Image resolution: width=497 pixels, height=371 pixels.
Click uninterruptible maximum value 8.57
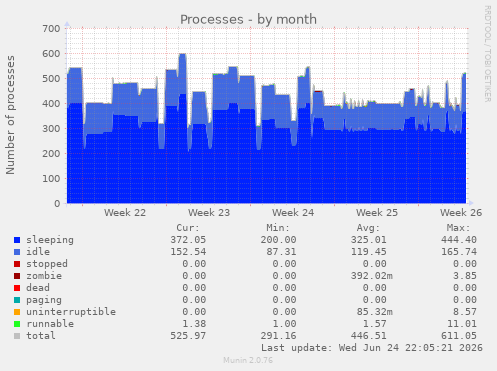point(465,312)
